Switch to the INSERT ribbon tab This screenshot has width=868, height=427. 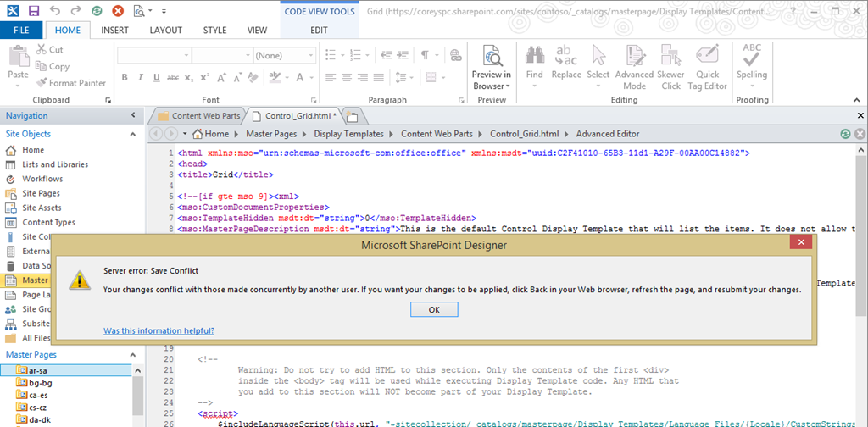[114, 30]
